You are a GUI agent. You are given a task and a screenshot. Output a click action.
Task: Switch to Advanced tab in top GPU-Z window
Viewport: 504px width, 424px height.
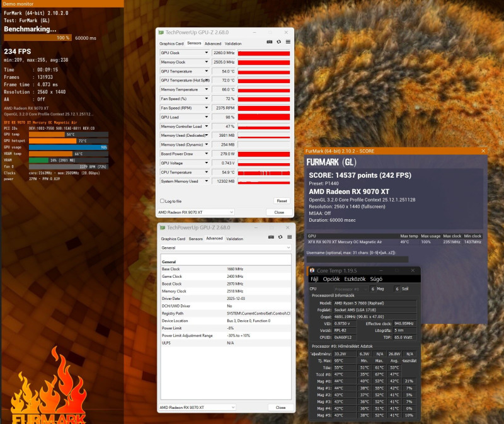213,43
